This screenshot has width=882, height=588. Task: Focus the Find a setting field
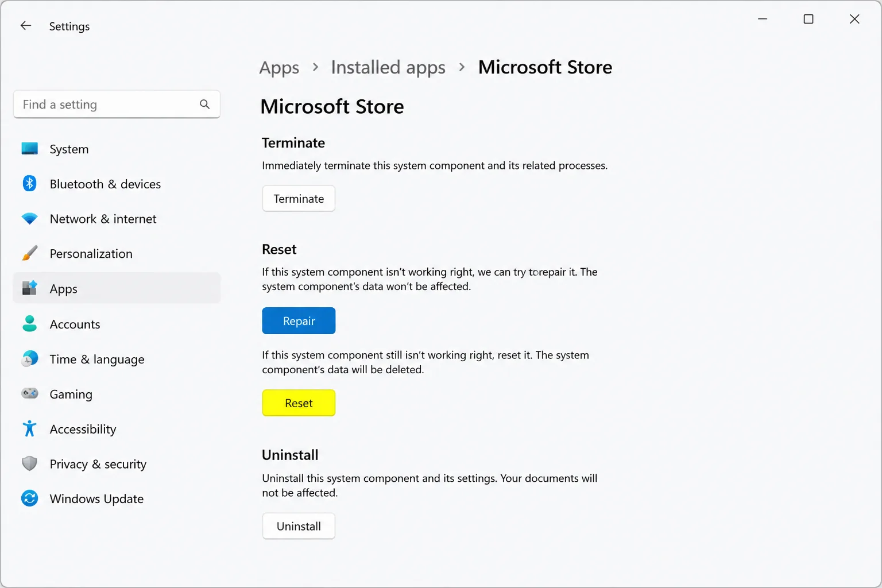117,104
